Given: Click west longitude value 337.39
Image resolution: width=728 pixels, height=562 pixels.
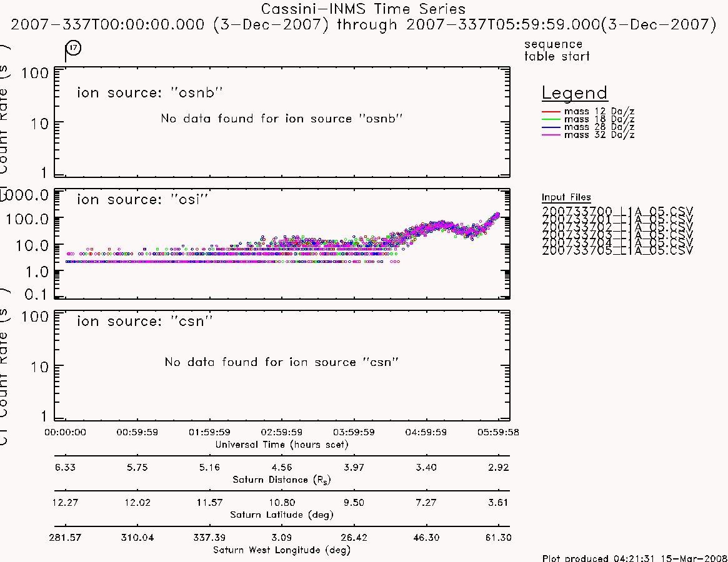Looking at the screenshot, I should [x=209, y=538].
